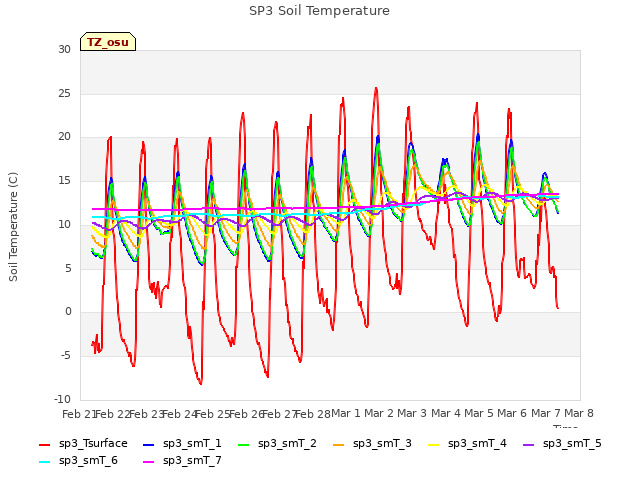Screen dimensions: 640x480
Task: Click the blue sp3_smT_1 legend swatch
Action: click(x=149, y=444)
